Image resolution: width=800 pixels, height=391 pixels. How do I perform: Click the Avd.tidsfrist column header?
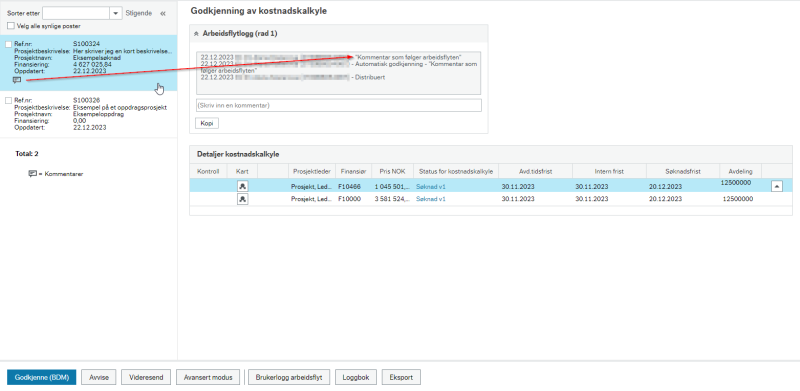coord(535,172)
